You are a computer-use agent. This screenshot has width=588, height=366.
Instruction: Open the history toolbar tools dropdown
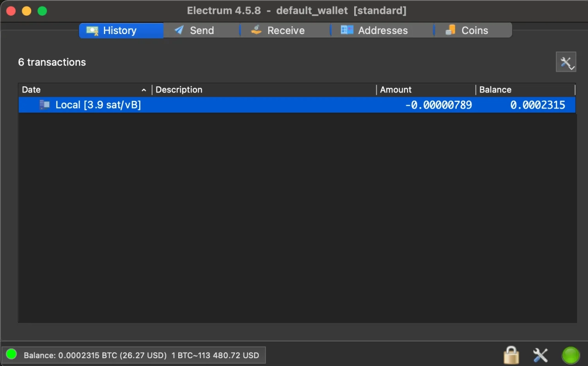click(x=566, y=62)
